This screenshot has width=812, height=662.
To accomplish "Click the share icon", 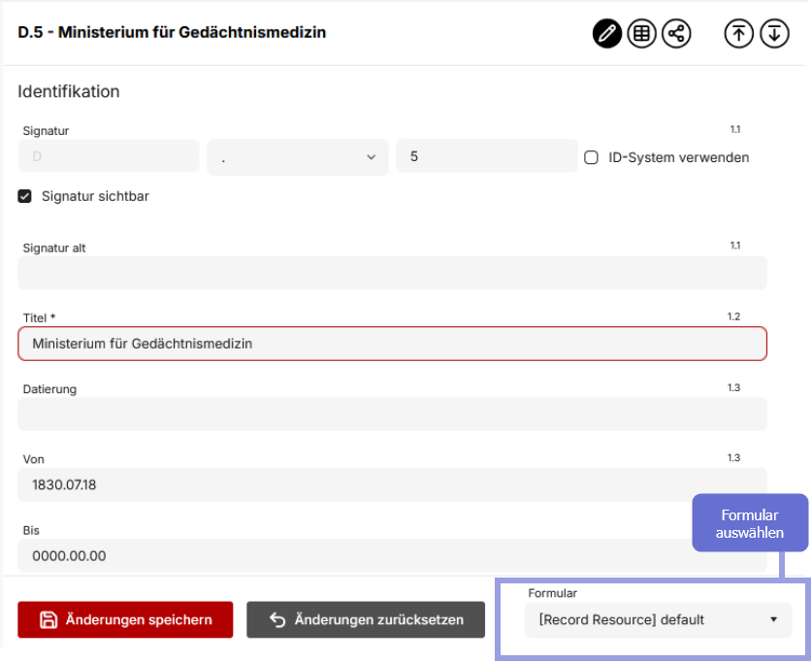I will (x=675, y=33).
